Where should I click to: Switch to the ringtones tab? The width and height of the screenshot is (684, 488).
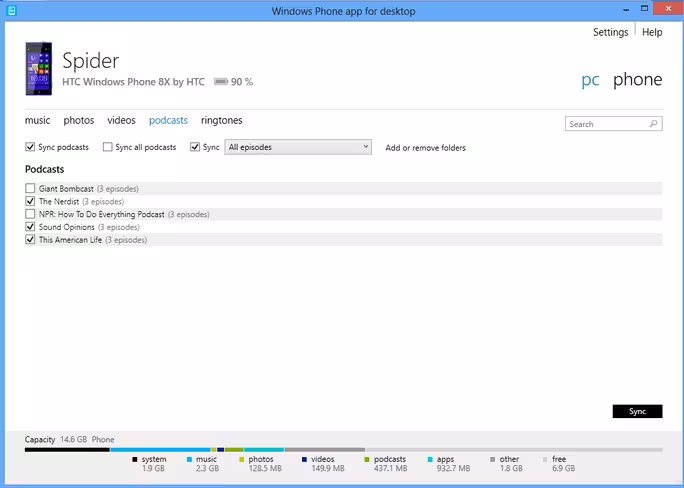(222, 120)
